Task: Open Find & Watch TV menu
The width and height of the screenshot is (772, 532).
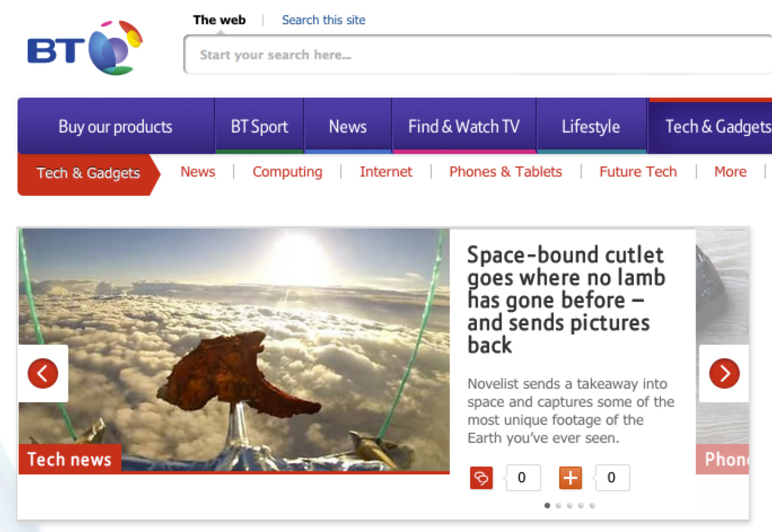Action: click(x=464, y=126)
